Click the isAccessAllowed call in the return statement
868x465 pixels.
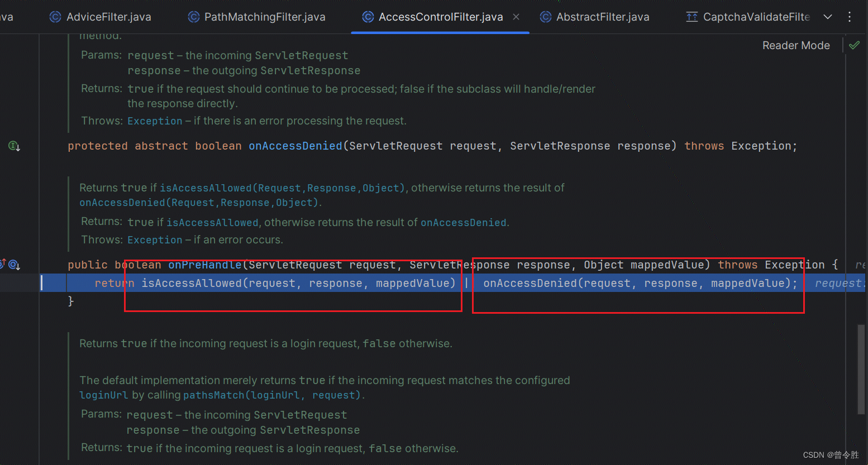coord(192,284)
